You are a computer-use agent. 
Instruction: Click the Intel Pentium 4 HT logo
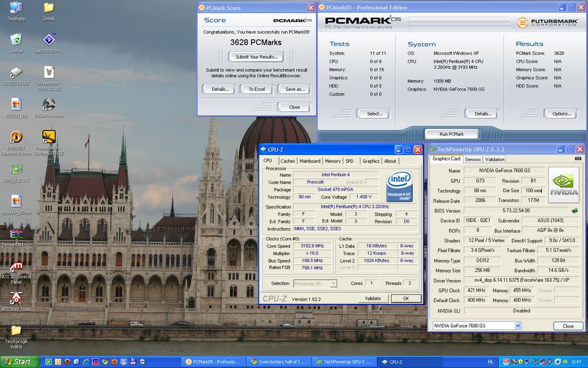pos(400,186)
